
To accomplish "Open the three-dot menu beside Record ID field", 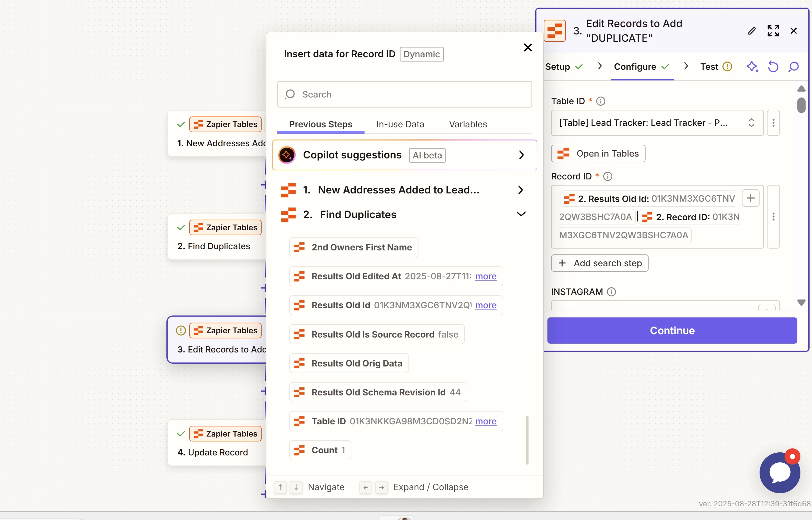I will point(773,217).
